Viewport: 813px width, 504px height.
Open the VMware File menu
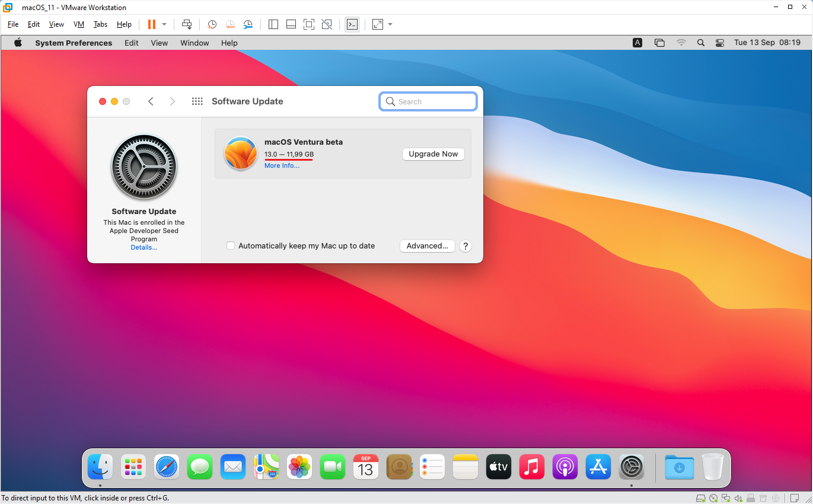click(x=13, y=24)
